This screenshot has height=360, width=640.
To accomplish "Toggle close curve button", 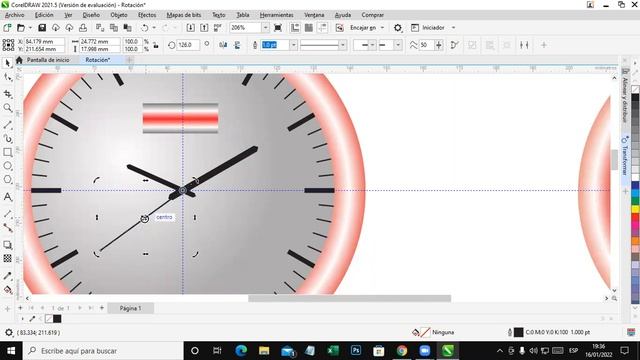I will [455, 45].
